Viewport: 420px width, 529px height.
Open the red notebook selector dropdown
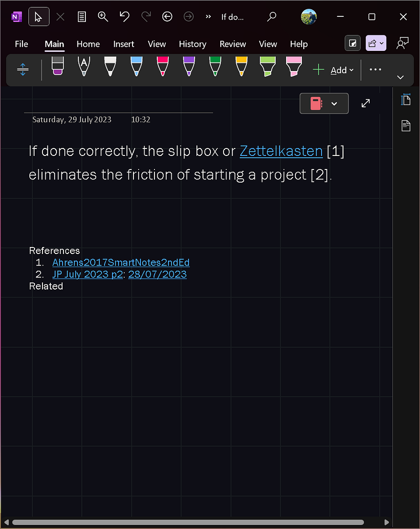[x=324, y=103]
